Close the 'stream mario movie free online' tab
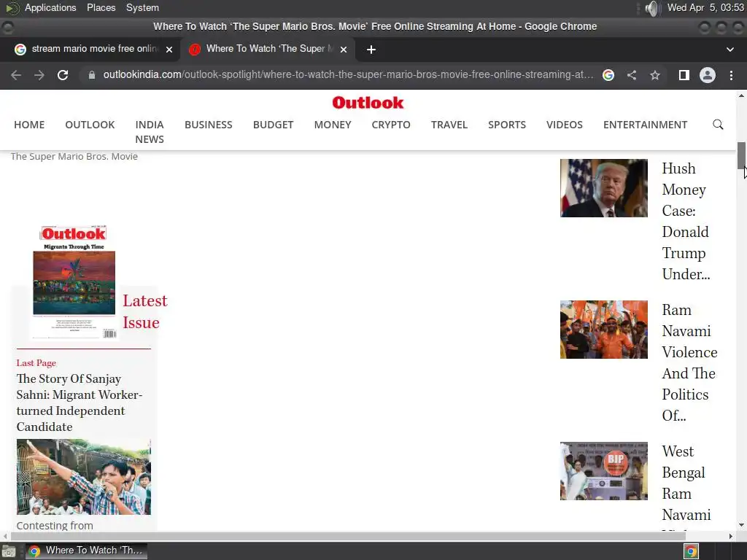 coord(169,50)
